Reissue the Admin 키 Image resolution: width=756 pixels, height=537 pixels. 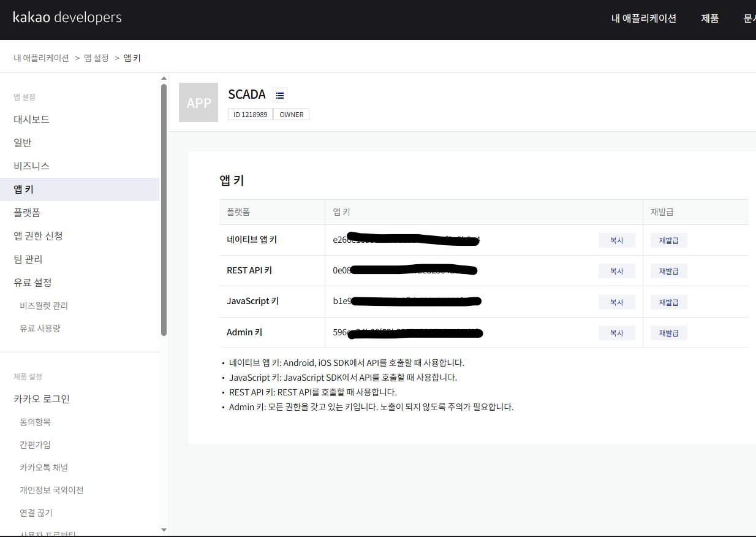coord(669,333)
